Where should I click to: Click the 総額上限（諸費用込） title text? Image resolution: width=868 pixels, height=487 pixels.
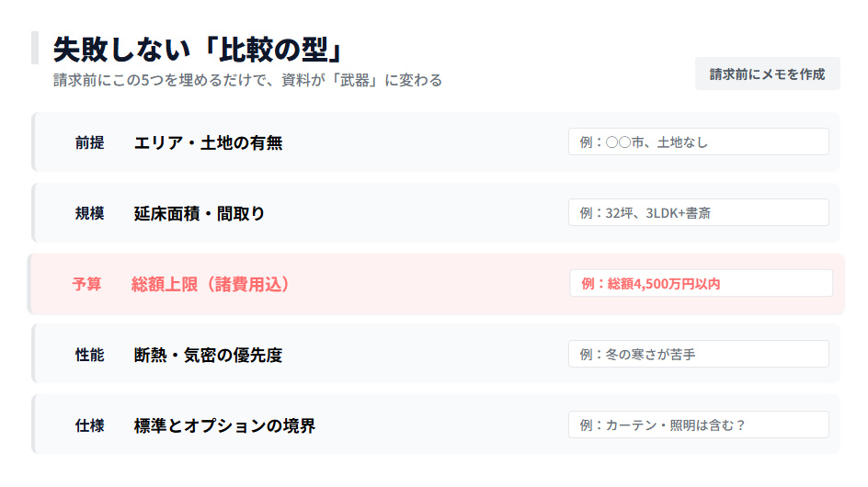coord(211,284)
